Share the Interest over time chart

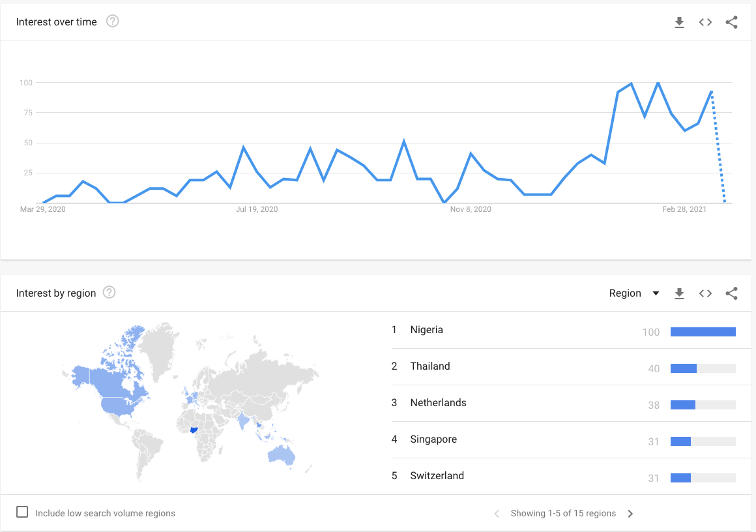click(731, 22)
